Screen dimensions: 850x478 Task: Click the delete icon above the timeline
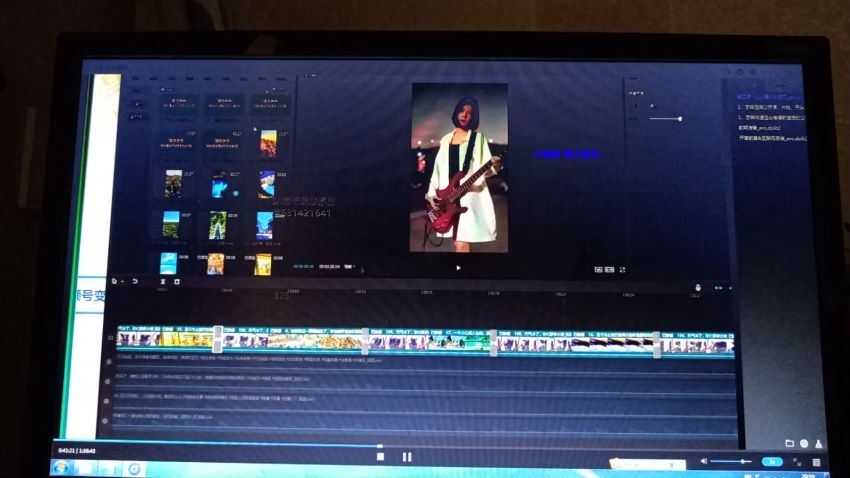point(177,282)
